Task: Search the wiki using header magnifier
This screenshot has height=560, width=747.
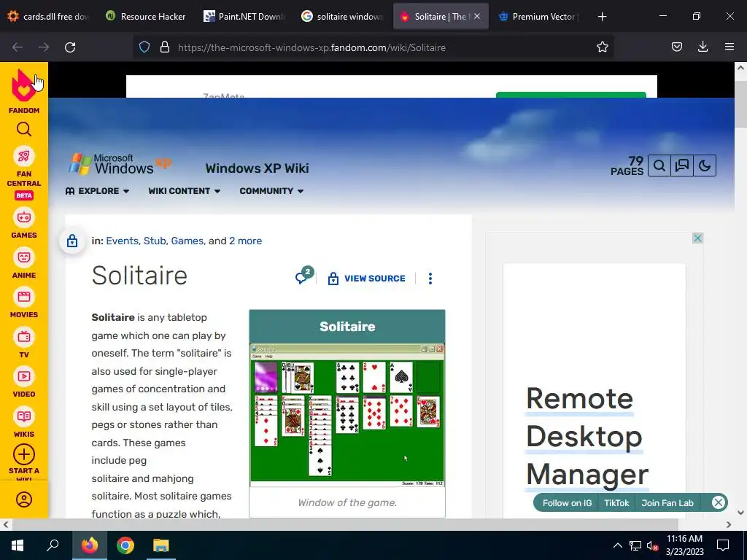Action: (x=659, y=166)
